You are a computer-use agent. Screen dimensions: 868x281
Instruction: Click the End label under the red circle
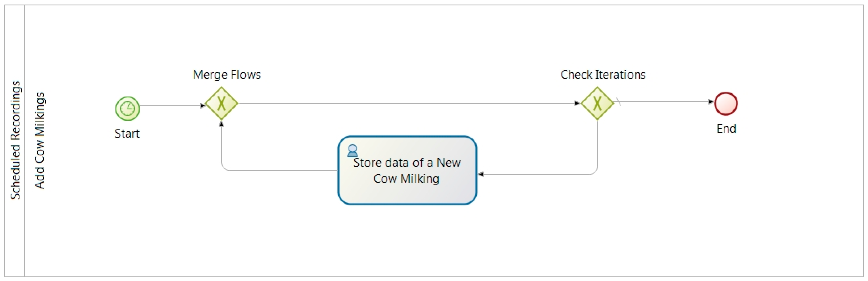pos(726,128)
